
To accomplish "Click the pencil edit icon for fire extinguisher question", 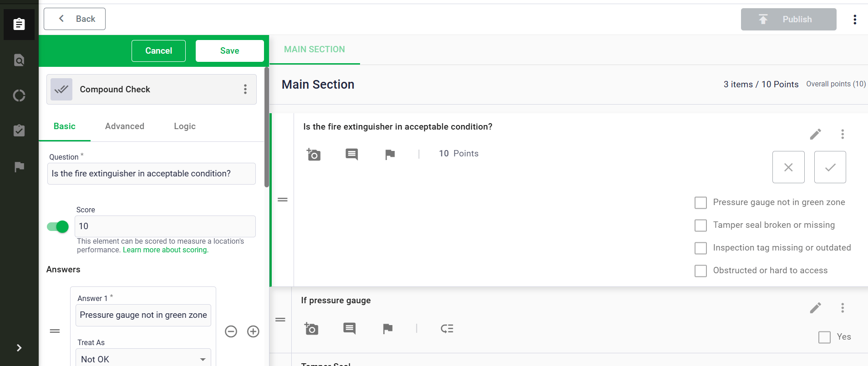I will (x=815, y=134).
